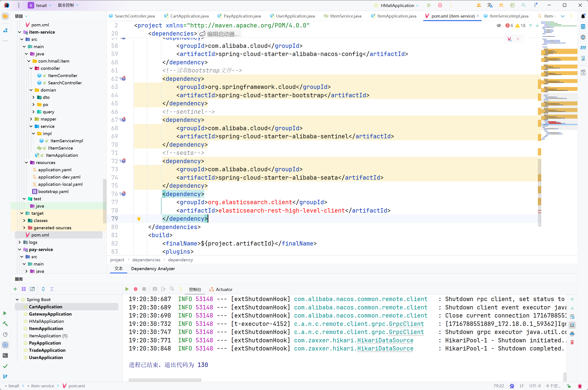
Task: Open the Terminal tool window icon
Action: (5, 356)
